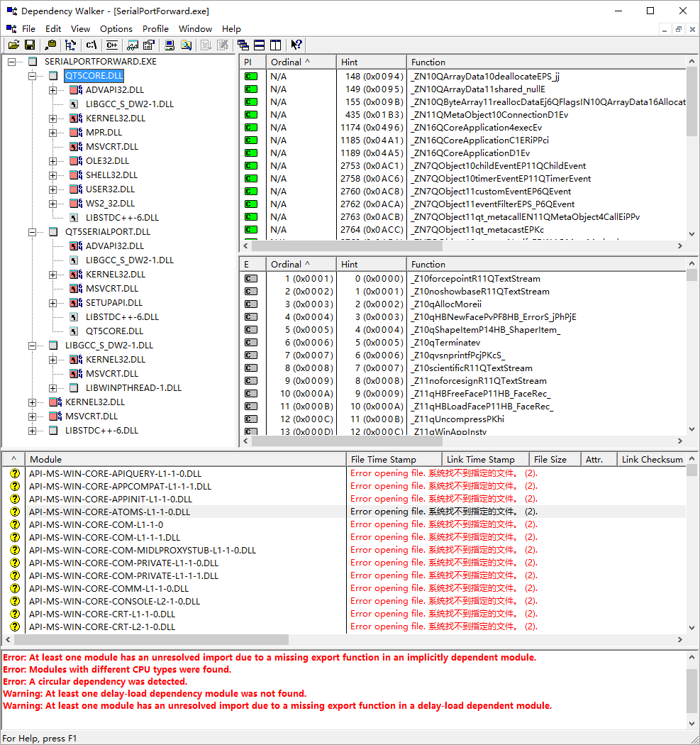700x745 pixels.
Task: Sort module list by Module header
Action: [x=186, y=460]
